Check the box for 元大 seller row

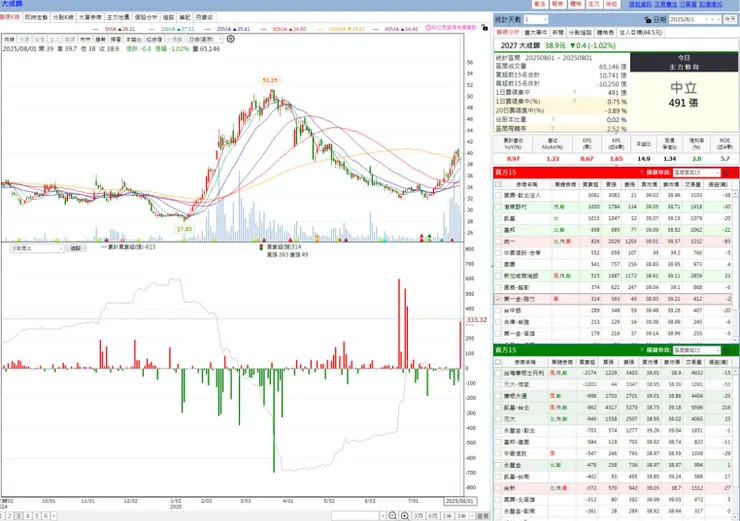pyautogui.click(x=498, y=419)
